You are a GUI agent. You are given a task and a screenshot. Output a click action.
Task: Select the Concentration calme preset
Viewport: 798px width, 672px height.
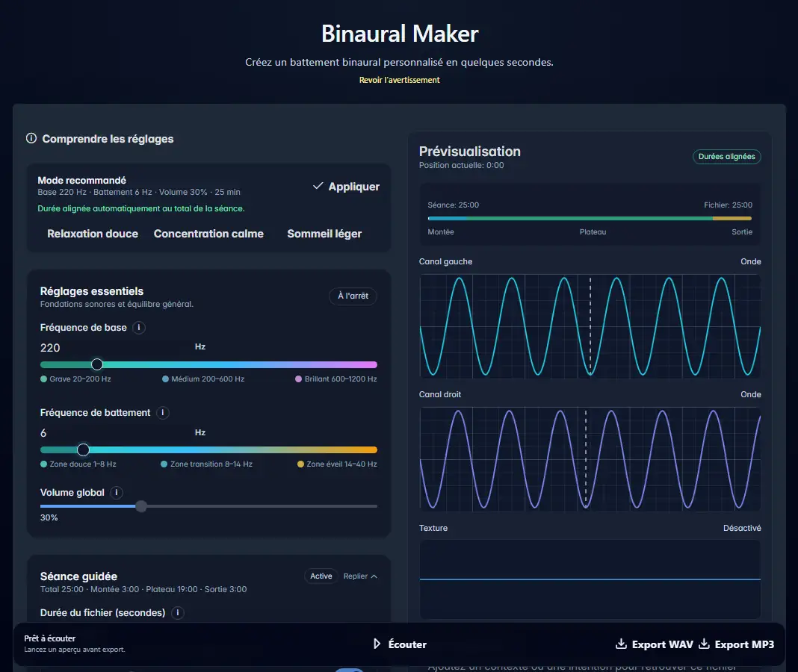pyautogui.click(x=208, y=234)
